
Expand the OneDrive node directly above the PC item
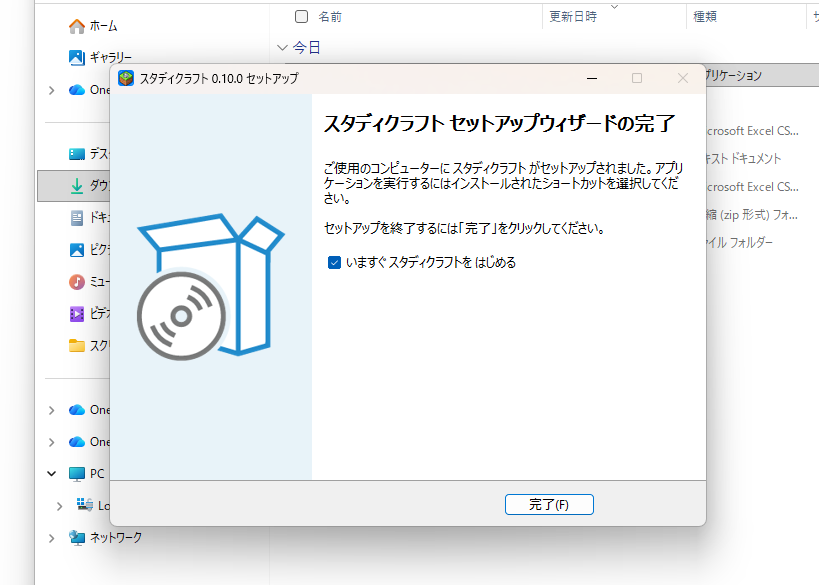(x=52, y=442)
